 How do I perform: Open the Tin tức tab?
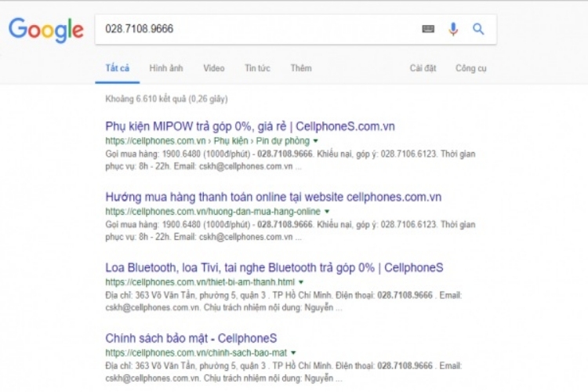257,68
